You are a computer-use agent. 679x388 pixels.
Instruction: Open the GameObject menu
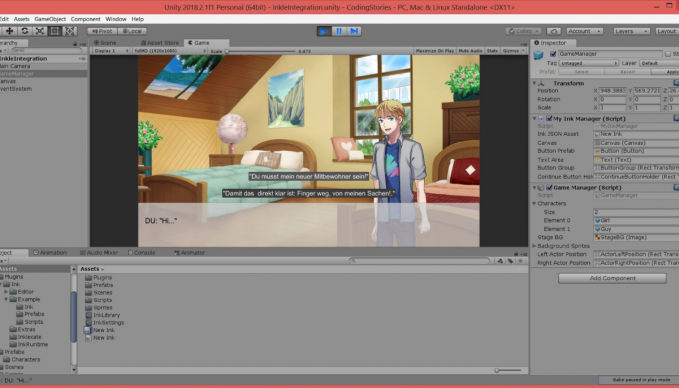click(50, 19)
